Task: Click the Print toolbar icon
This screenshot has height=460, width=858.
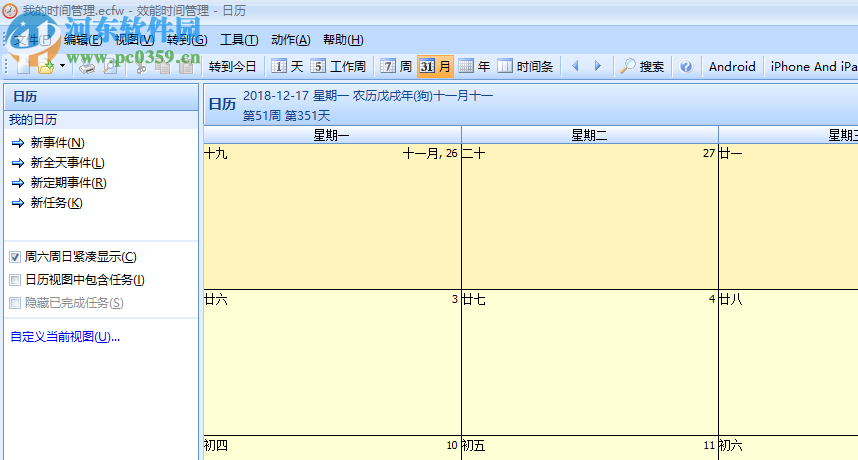Action: (x=86, y=67)
